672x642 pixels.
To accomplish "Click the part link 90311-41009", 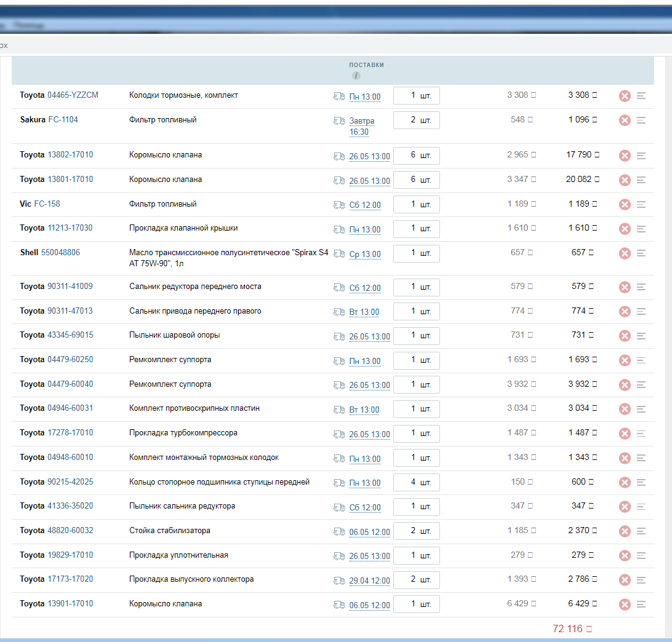I will click(70, 287).
